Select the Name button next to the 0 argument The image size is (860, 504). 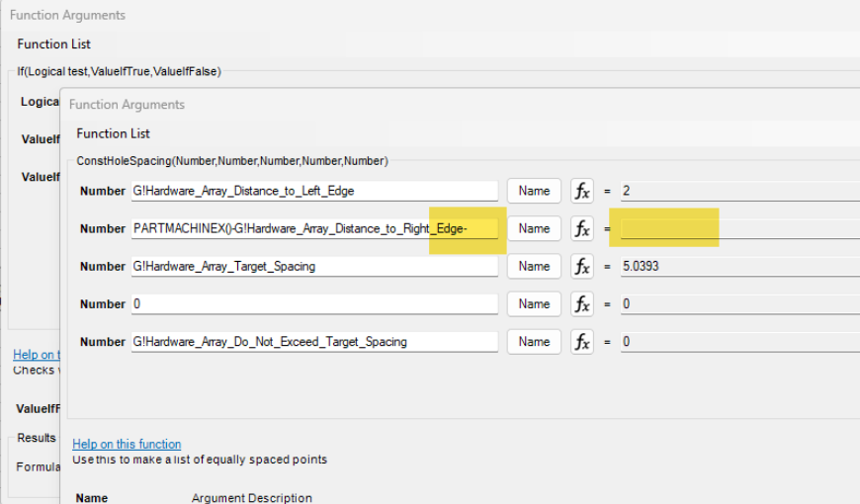(534, 303)
